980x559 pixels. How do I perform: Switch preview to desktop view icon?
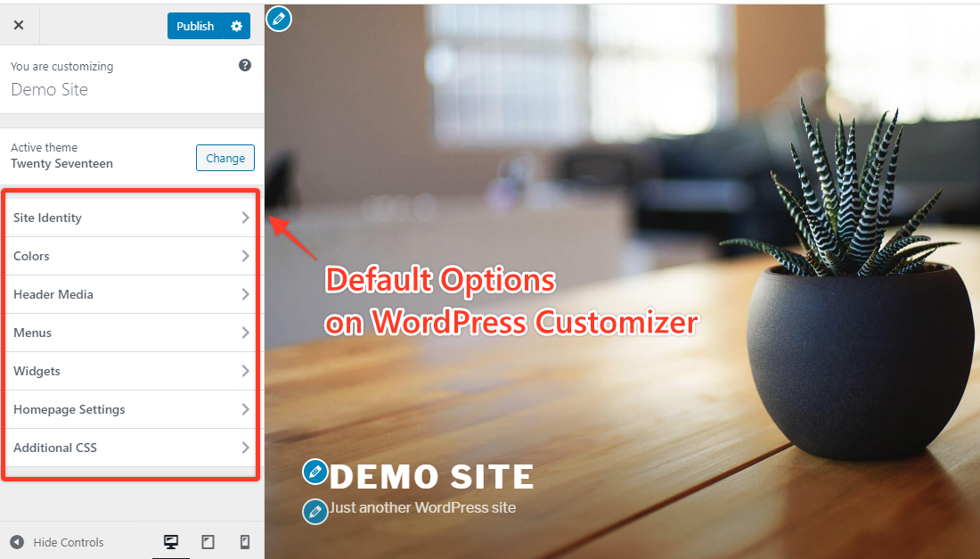tap(171, 542)
